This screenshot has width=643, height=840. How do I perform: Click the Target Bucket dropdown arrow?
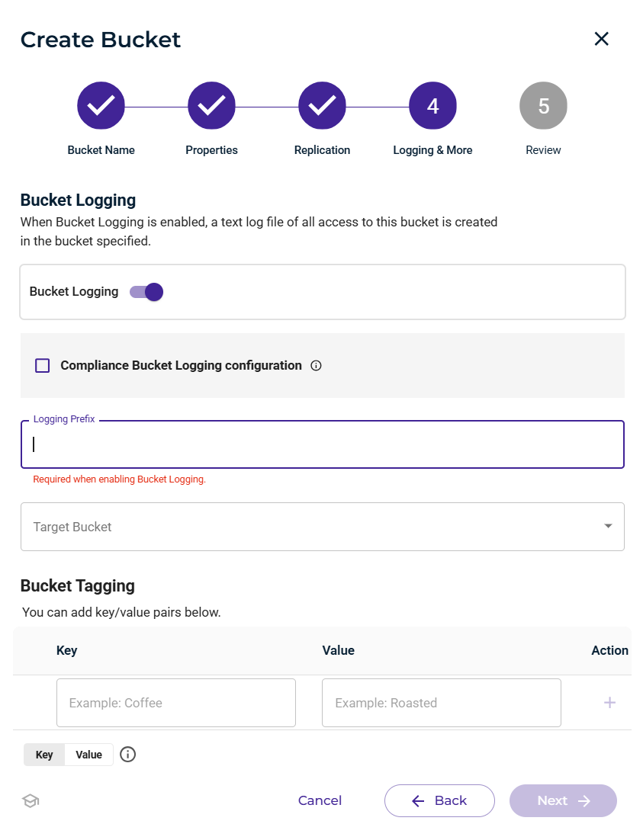pyautogui.click(x=608, y=526)
